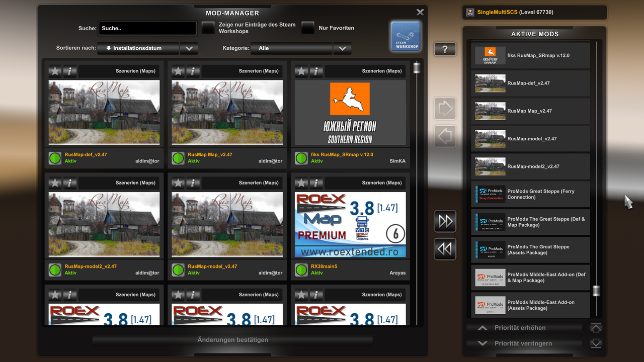Select fiks RusMap_SRmap v.12.0 in active mods
The width and height of the screenshot is (644, 362).
point(530,55)
